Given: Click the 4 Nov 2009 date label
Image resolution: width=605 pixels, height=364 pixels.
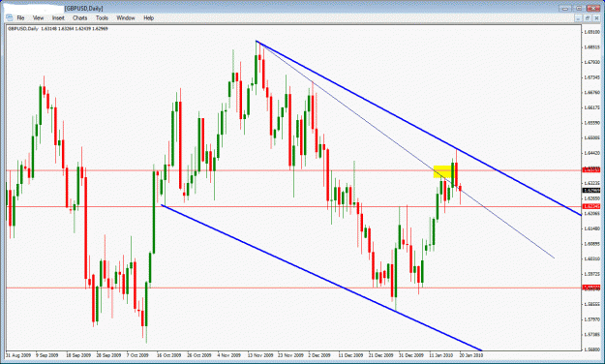Looking at the screenshot, I should tap(229, 355).
